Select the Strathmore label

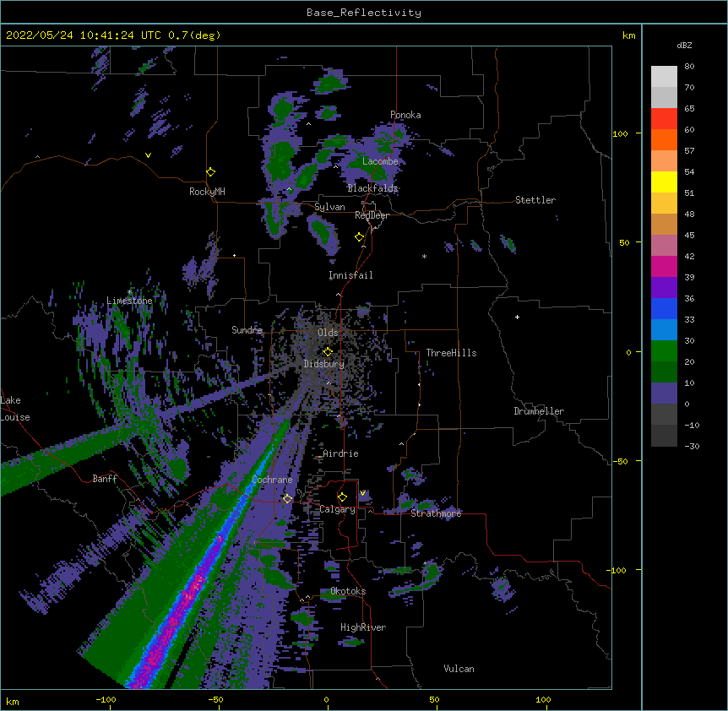pos(436,513)
